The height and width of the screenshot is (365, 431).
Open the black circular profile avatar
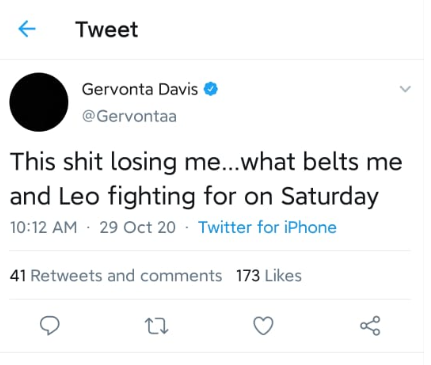(39, 102)
